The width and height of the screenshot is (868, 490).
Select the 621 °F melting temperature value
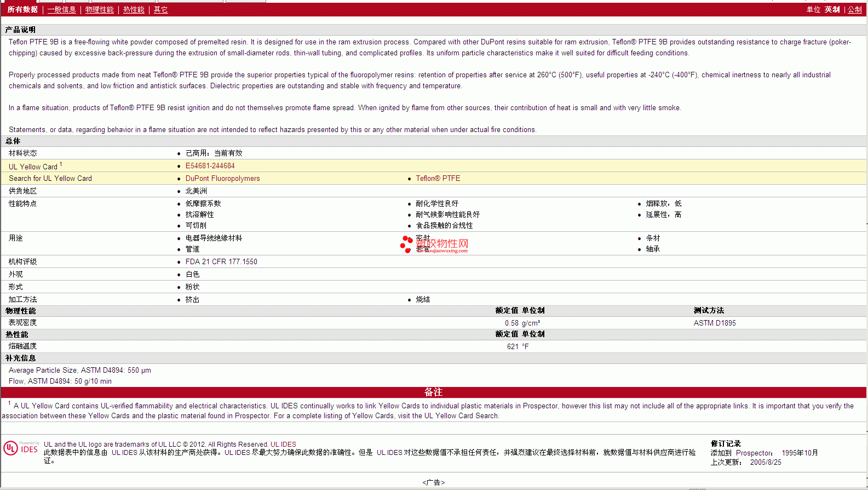(518, 347)
